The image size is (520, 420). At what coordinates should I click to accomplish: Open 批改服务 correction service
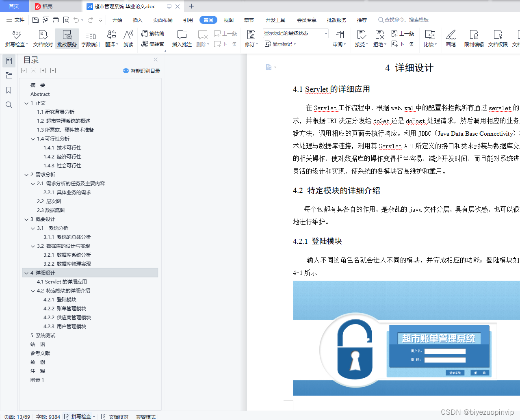(x=67, y=39)
